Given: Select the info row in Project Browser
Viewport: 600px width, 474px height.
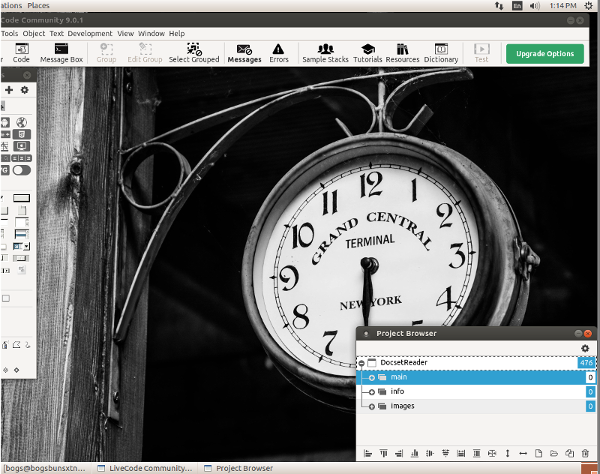Looking at the screenshot, I should (476, 392).
